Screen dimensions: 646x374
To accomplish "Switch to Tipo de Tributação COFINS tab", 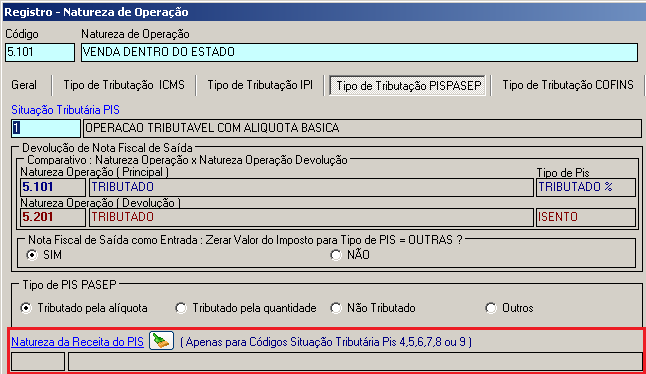I will pos(568,85).
